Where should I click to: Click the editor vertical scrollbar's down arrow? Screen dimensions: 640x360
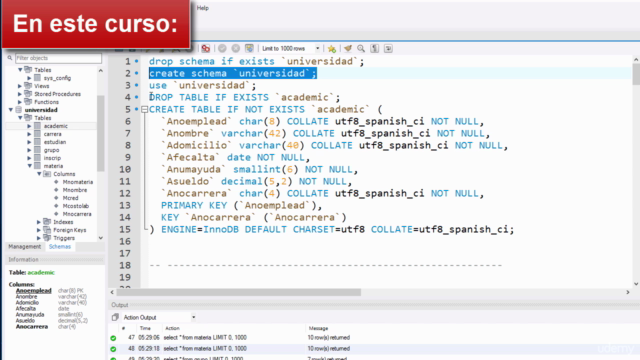636,284
